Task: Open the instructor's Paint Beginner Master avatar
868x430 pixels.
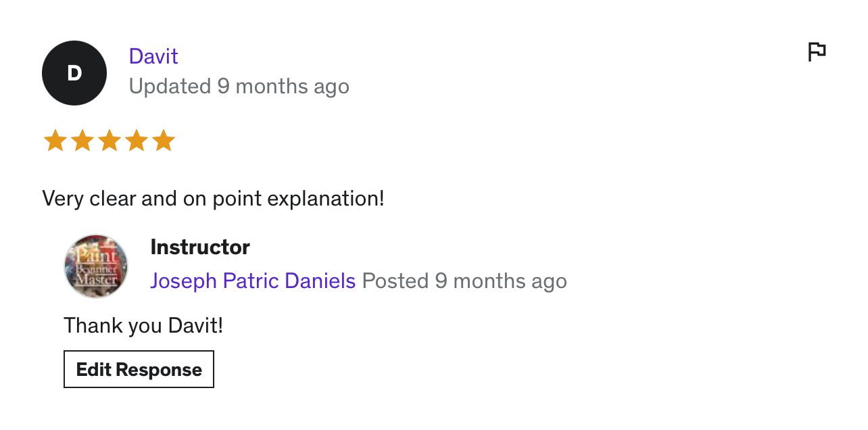Action: (96, 266)
